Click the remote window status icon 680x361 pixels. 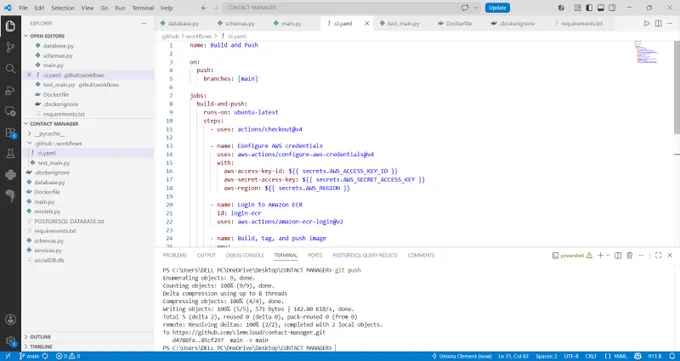7,356
